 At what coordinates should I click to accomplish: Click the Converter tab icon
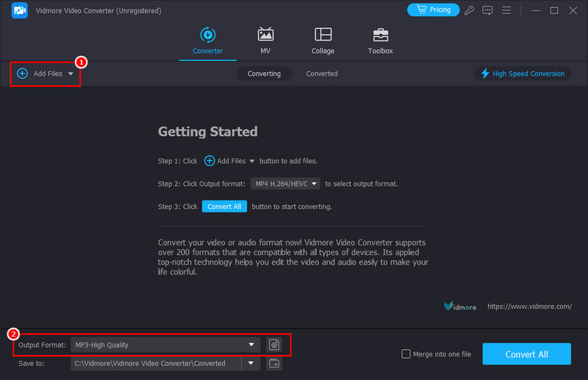[x=207, y=35]
